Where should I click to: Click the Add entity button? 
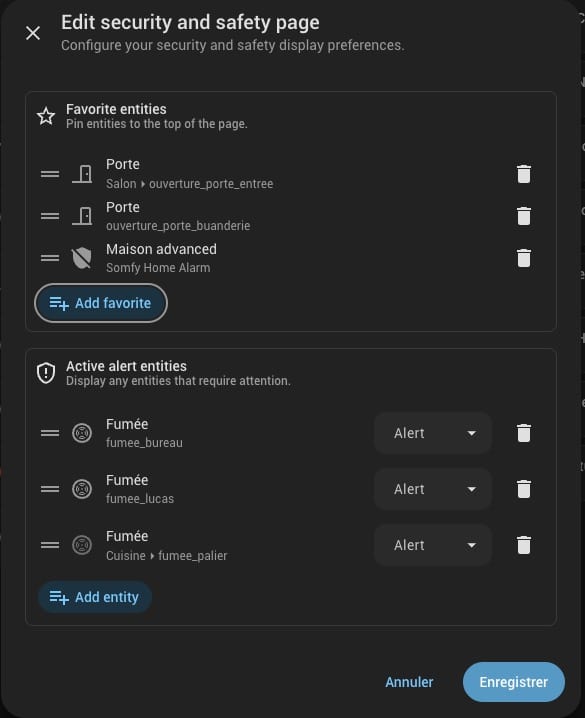(x=95, y=597)
